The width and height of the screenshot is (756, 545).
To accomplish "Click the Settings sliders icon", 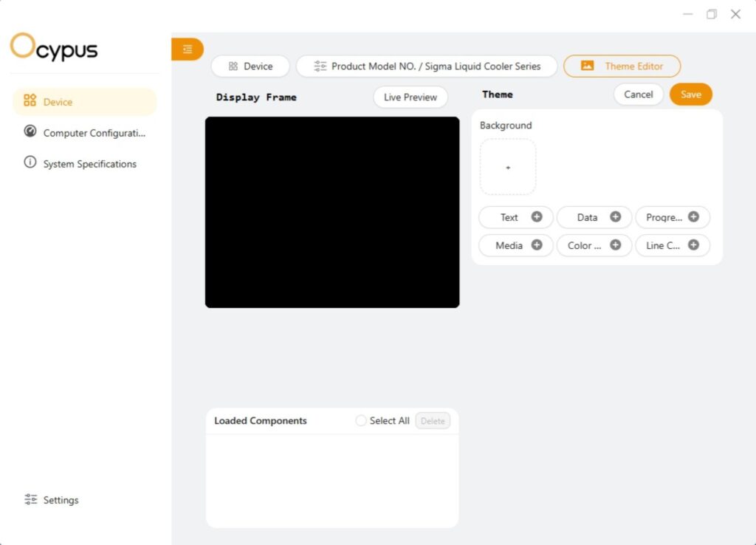I will click(31, 499).
